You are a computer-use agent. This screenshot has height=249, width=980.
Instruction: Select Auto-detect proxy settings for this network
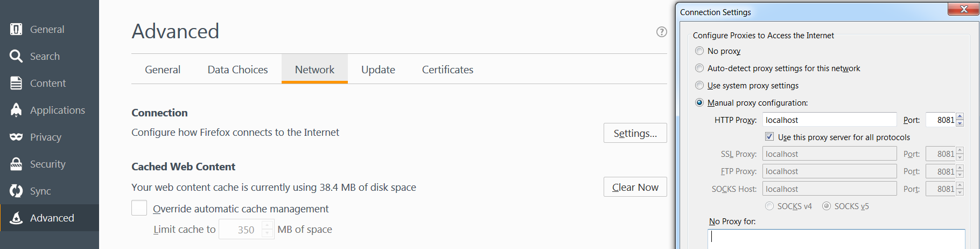click(x=699, y=68)
